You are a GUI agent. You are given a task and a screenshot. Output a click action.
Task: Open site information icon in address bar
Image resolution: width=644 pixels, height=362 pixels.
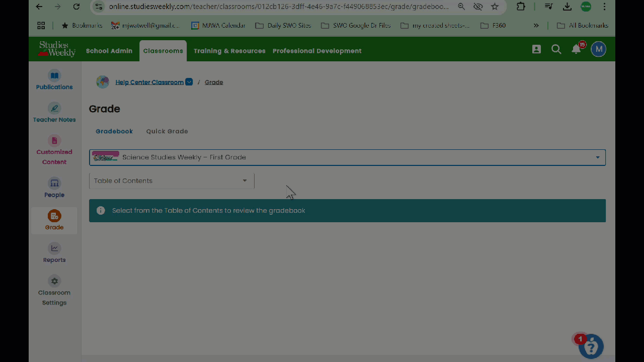(99, 7)
